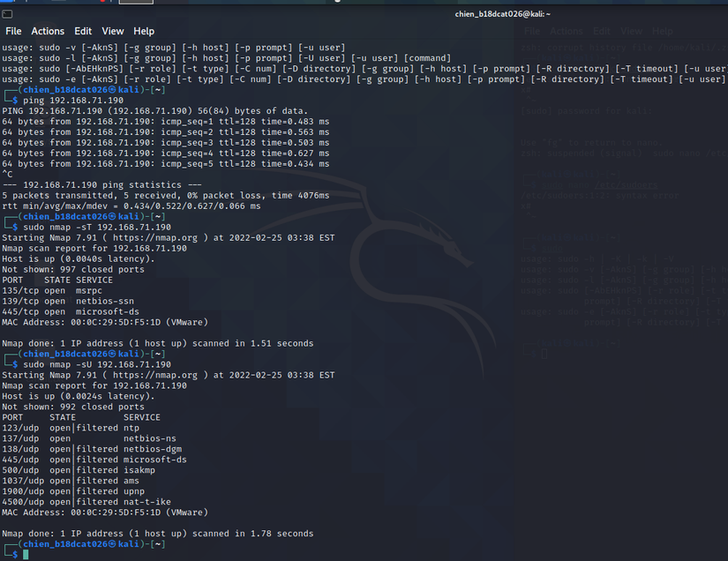Open the View menu in the front terminal
This screenshot has height=561, width=728.
pyautogui.click(x=113, y=31)
